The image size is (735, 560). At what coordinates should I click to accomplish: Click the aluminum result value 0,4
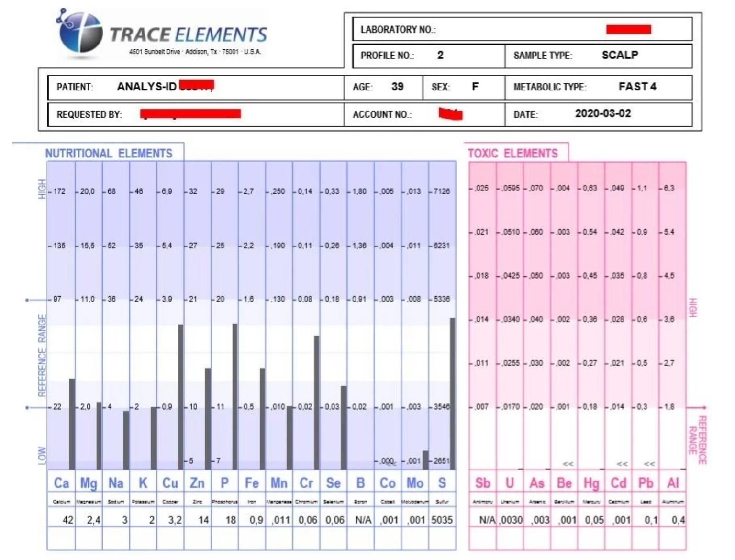point(678,520)
